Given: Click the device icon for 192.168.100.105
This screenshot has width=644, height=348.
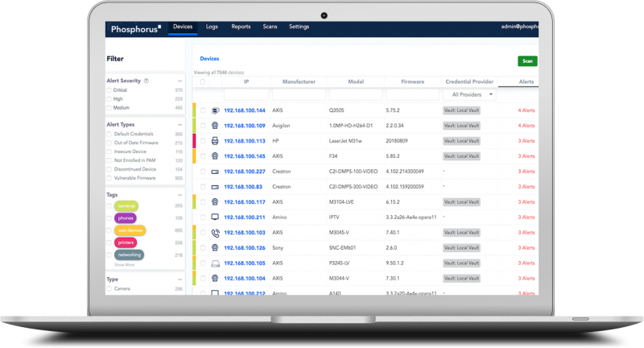Looking at the screenshot, I should 215,263.
